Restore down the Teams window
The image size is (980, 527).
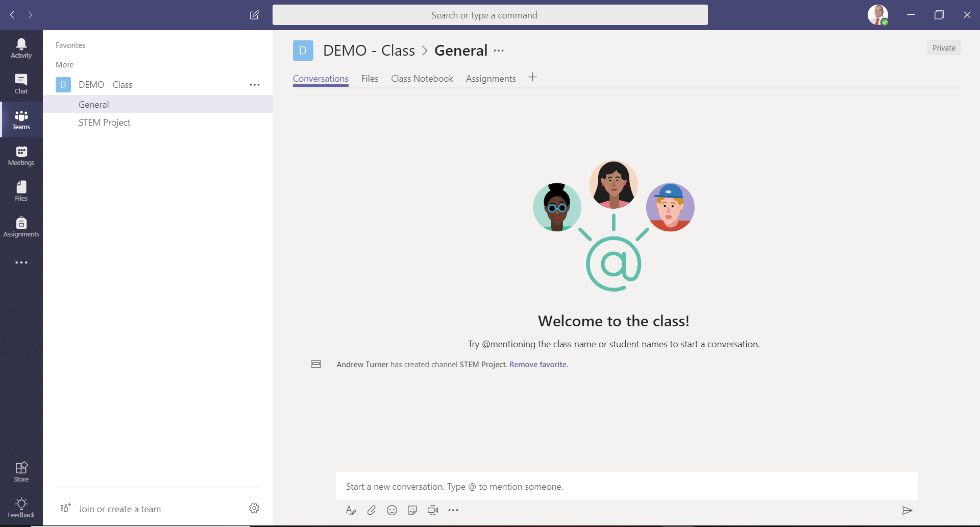click(939, 15)
